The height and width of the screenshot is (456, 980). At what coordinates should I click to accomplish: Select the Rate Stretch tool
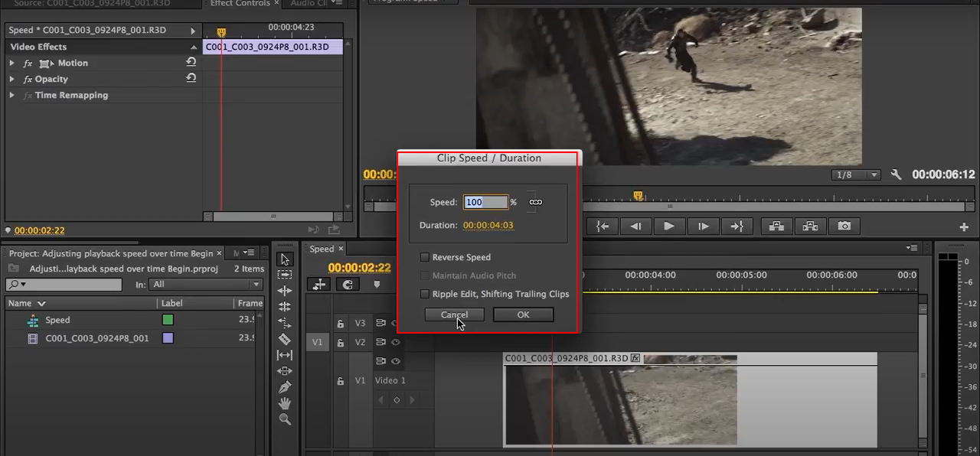(285, 323)
